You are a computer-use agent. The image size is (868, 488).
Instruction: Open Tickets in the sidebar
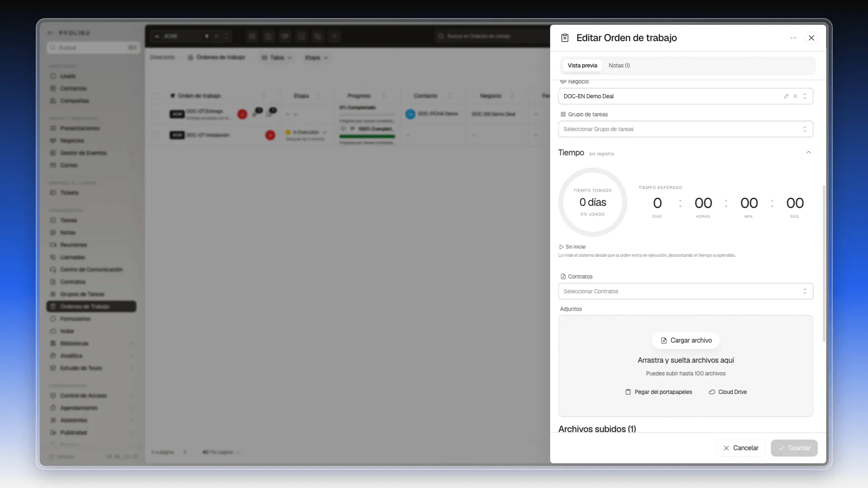coord(69,193)
